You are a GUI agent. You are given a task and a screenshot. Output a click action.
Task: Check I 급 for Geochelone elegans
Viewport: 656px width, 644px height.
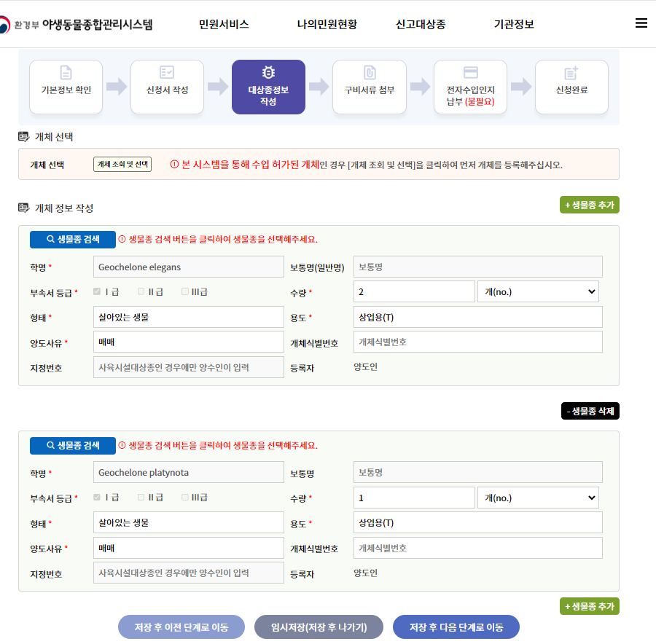point(97,291)
